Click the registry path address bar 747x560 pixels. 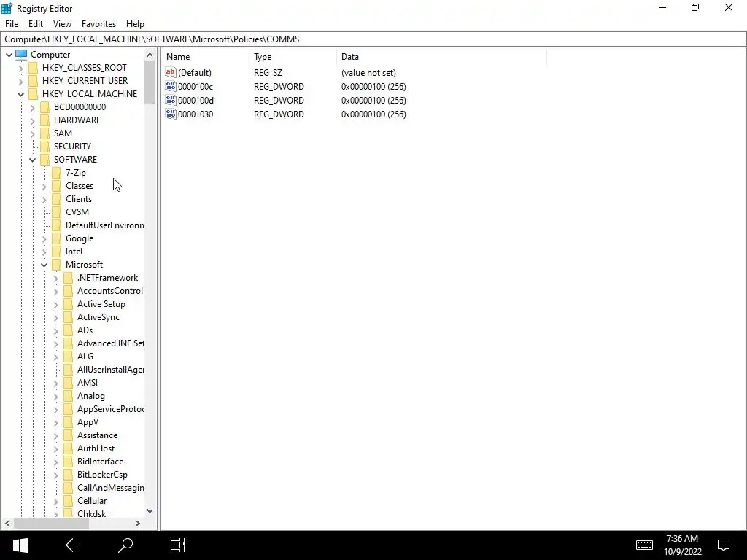[373, 39]
